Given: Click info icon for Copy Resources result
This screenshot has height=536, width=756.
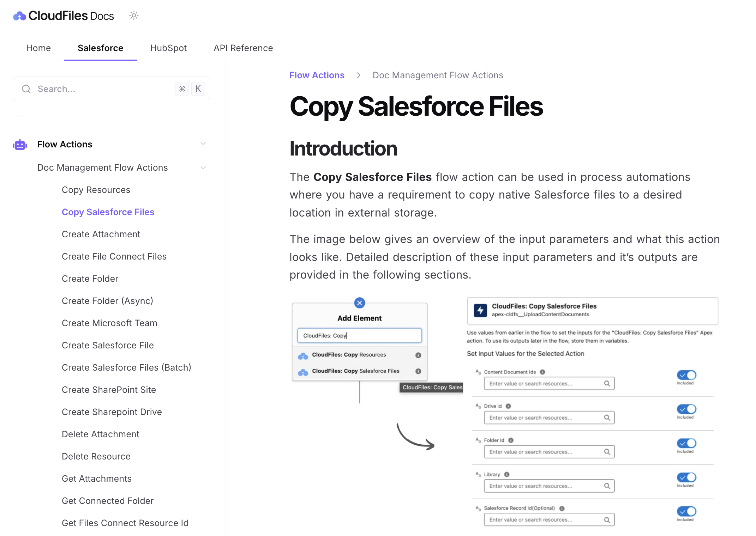Looking at the screenshot, I should click(418, 355).
